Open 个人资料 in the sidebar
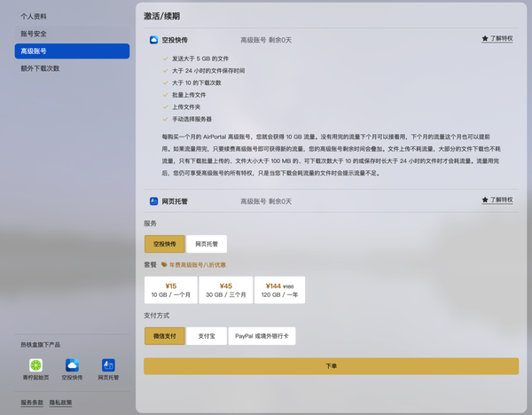The height and width of the screenshot is (415, 532). pos(72,16)
